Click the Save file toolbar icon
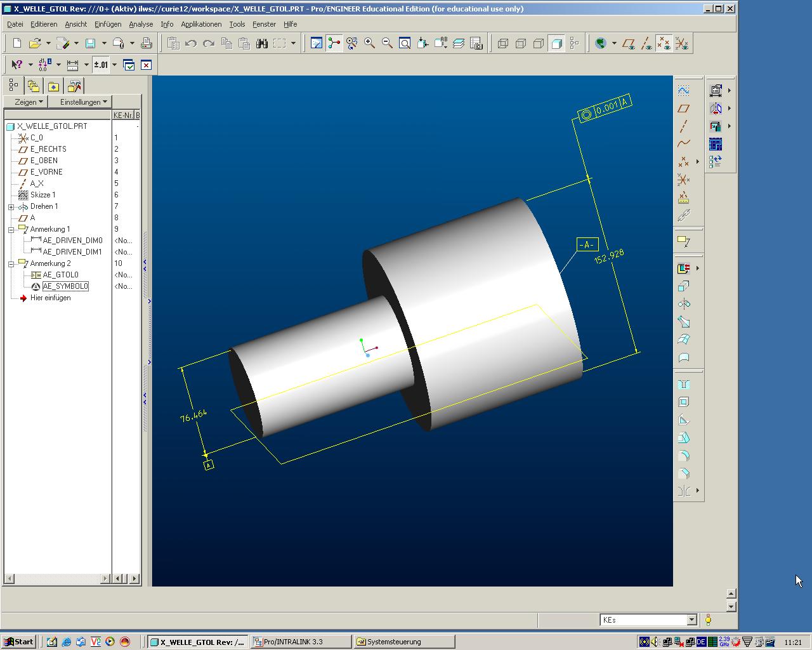The width and height of the screenshot is (812, 650). (x=90, y=43)
